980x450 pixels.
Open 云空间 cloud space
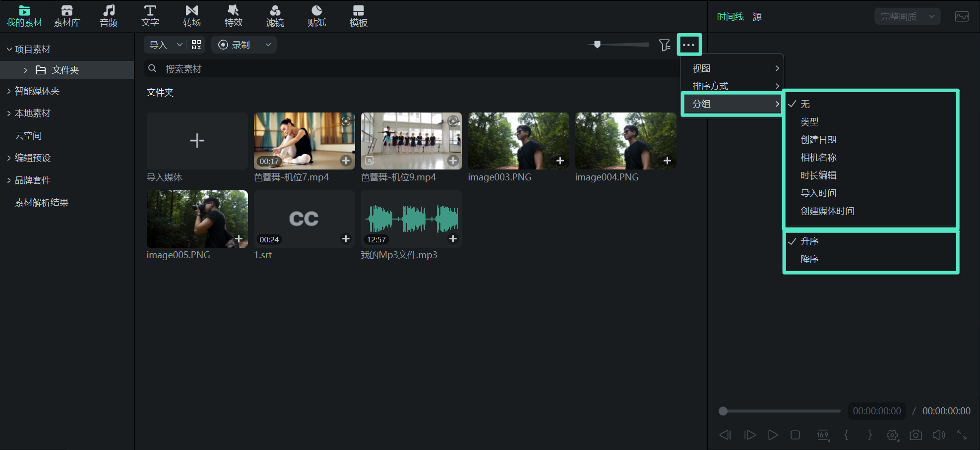28,136
